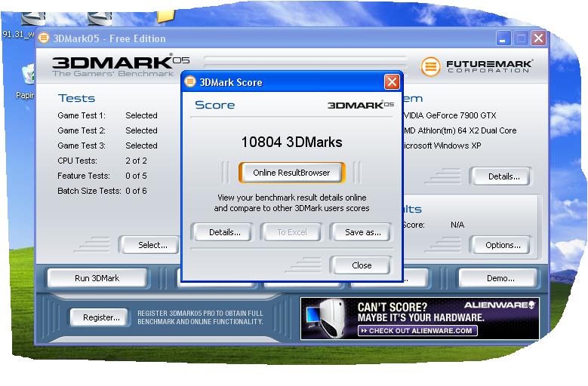Screen dimensions: 588x386
Task: Click Save as... in the score dialog
Action: click(362, 232)
